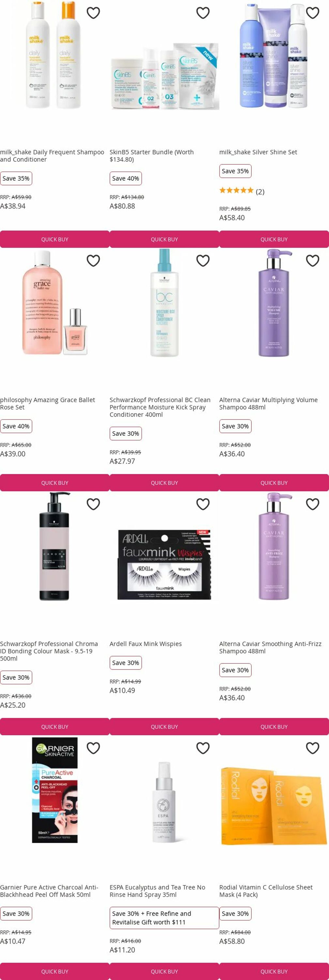
Task: Add Garnier Charcoal Peel Off Mask to wishlist
Action: point(93,748)
